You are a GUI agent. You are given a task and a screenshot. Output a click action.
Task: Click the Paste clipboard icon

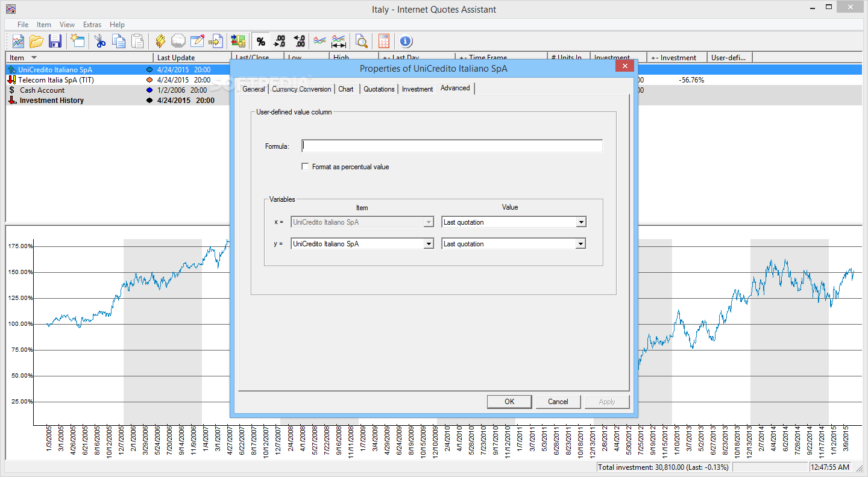pos(137,41)
